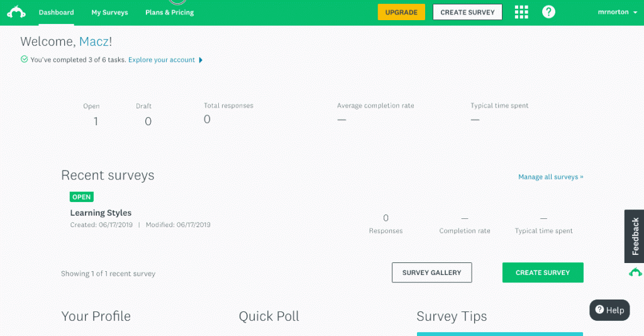The height and width of the screenshot is (336, 644).
Task: Switch to the Dashboard tab
Action: [56, 13]
